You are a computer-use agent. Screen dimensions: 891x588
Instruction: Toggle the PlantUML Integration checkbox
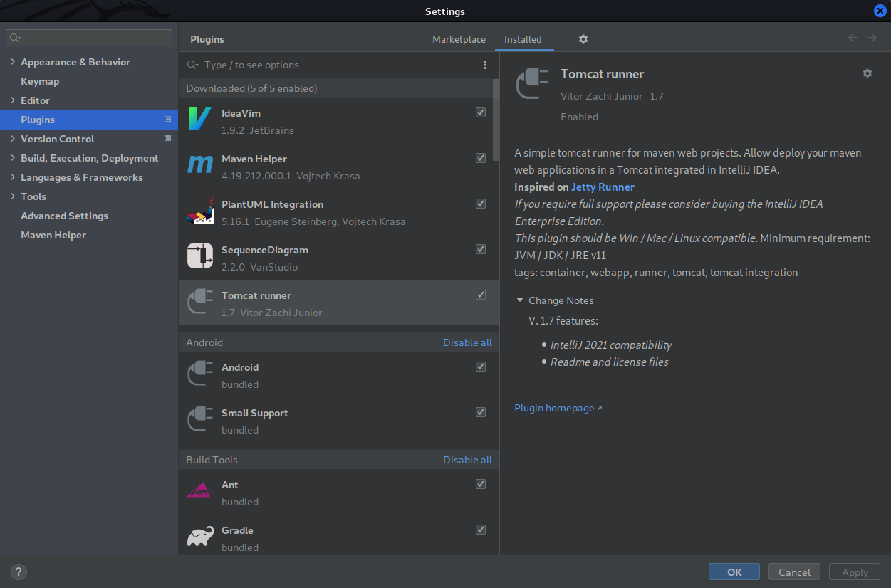pos(481,204)
